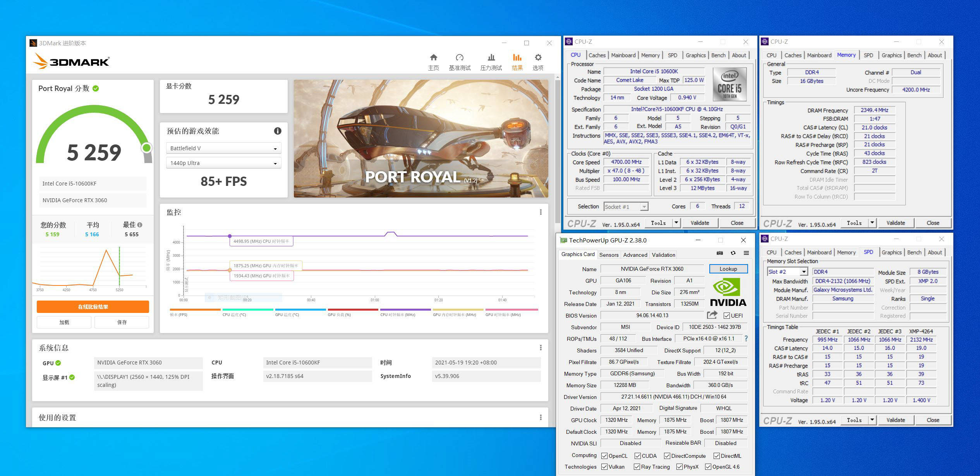
Task: Open the Sensors tab in GPU-Z
Action: (x=609, y=255)
